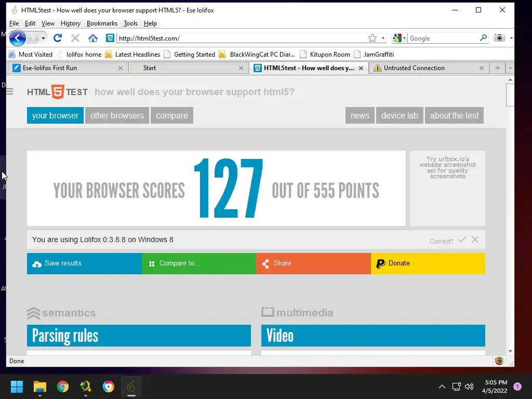Switch to the Untrusted Connection tab

[424, 68]
